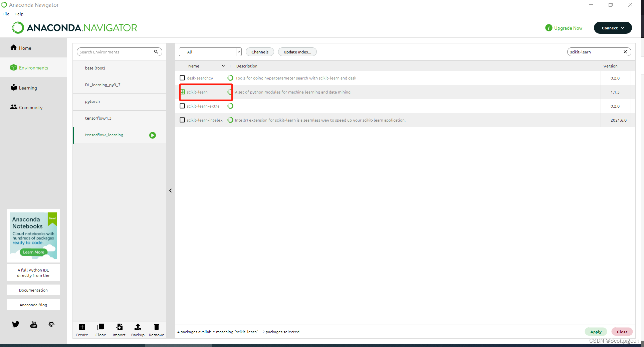644x347 pixels.
Task: Click the '2 packages selected' status text
Action: pyautogui.click(x=281, y=332)
